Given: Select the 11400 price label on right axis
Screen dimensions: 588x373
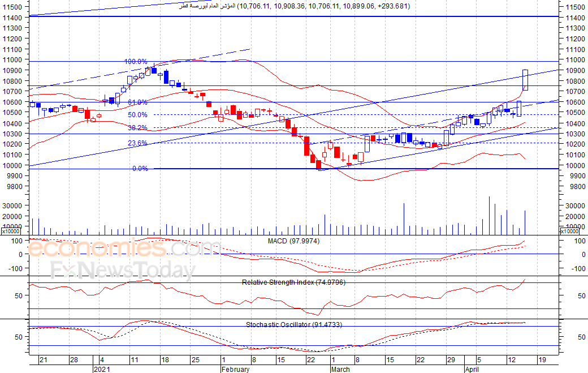Looking at the screenshot, I should [576, 18].
